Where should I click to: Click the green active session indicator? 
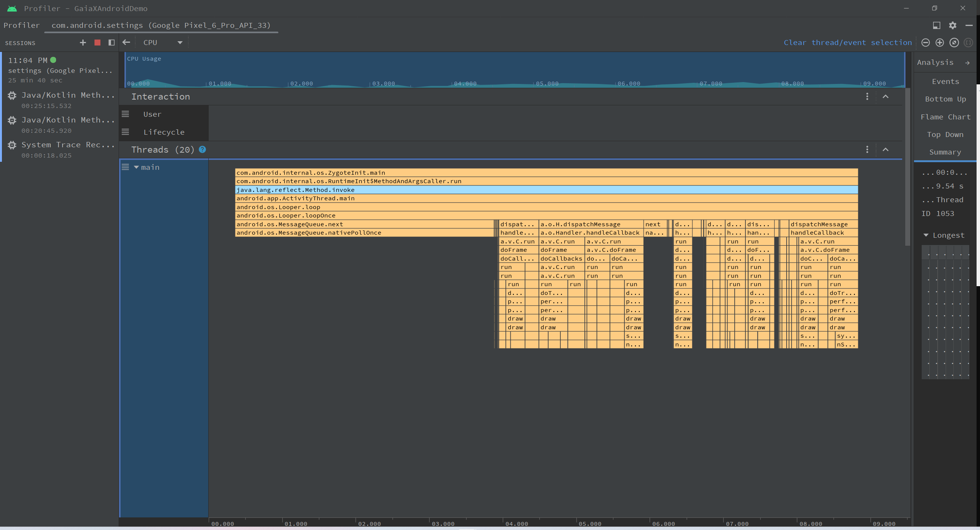[53, 60]
